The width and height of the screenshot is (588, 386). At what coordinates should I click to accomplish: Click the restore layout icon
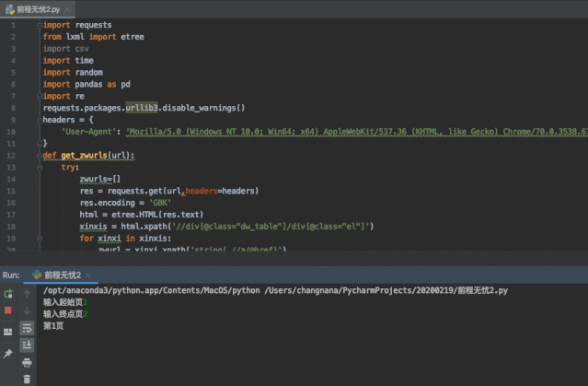point(8,331)
